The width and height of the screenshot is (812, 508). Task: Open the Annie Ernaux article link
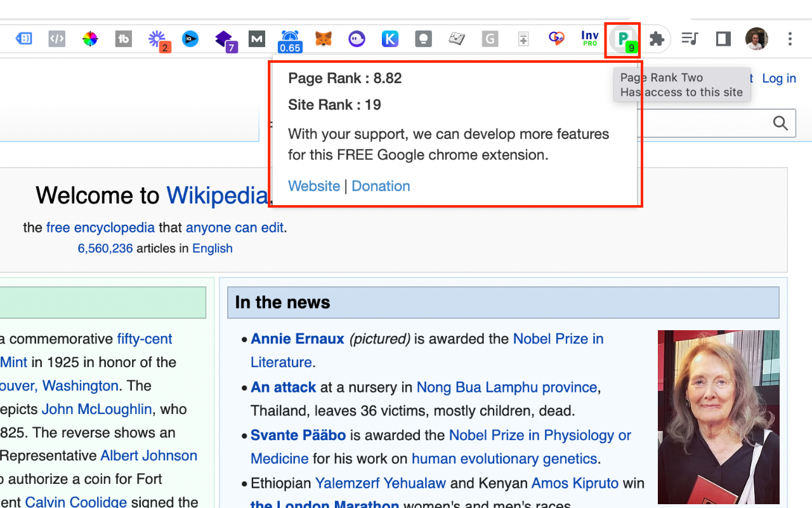(x=297, y=339)
